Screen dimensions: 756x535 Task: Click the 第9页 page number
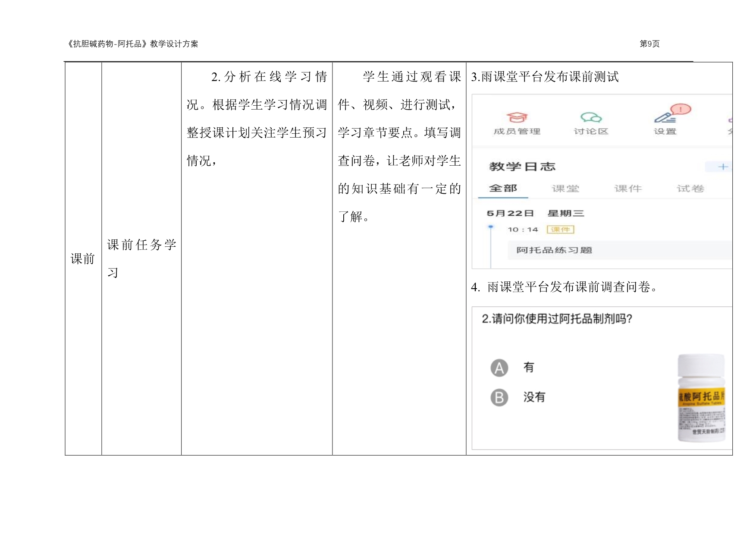[649, 44]
